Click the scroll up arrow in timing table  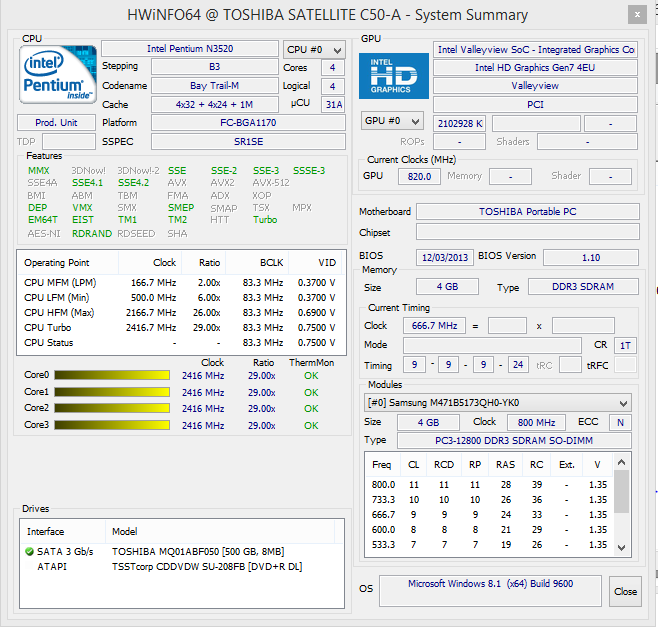coord(622,462)
